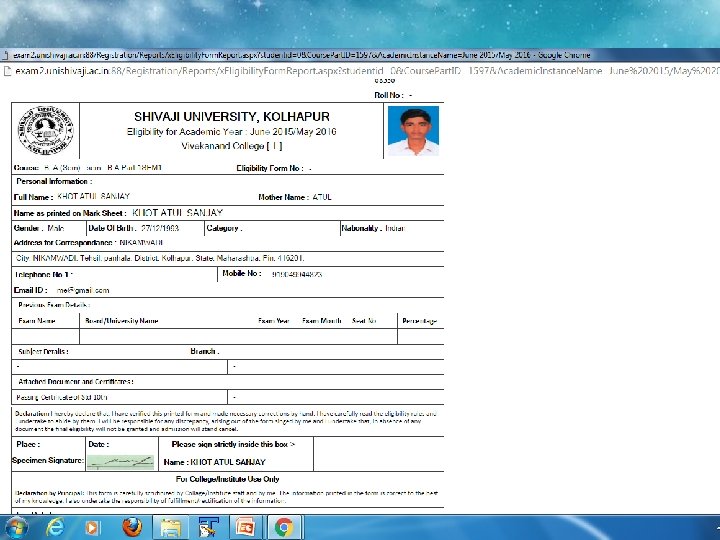720x540 pixels.
Task: Open Windows Media Player in taskbar
Action: (92, 528)
